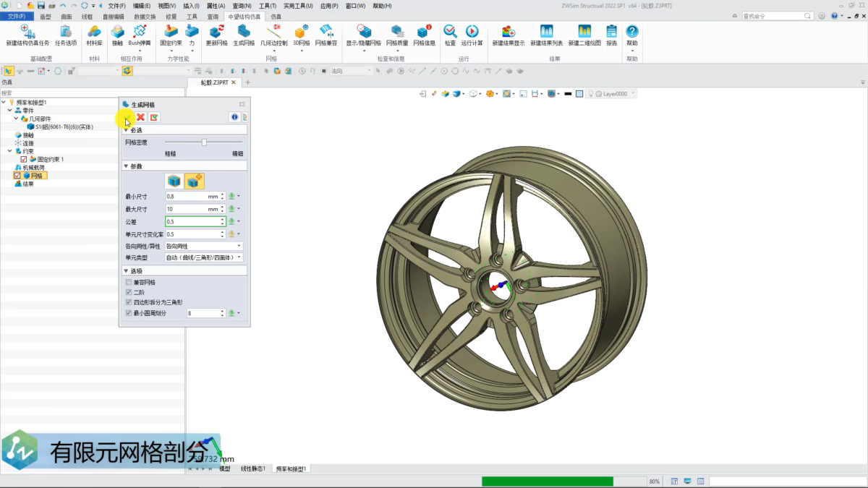
Task: Collapse the 选项 options section
Action: [126, 271]
